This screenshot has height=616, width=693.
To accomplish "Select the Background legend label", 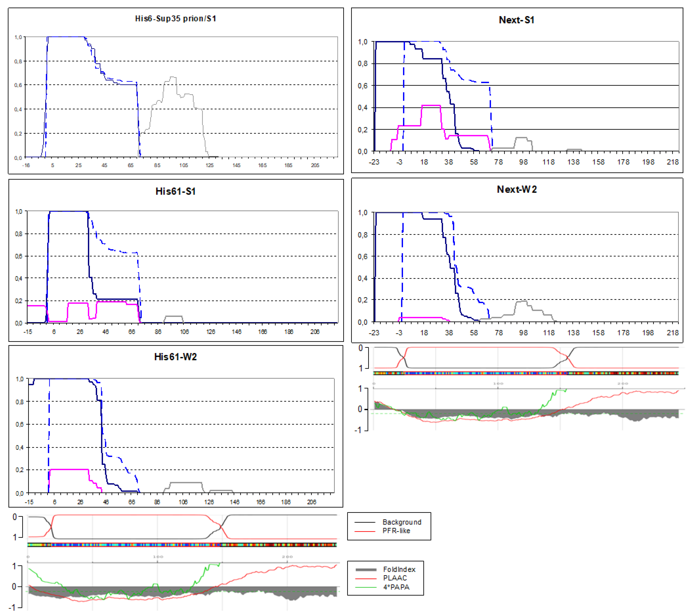I will pos(402,522).
